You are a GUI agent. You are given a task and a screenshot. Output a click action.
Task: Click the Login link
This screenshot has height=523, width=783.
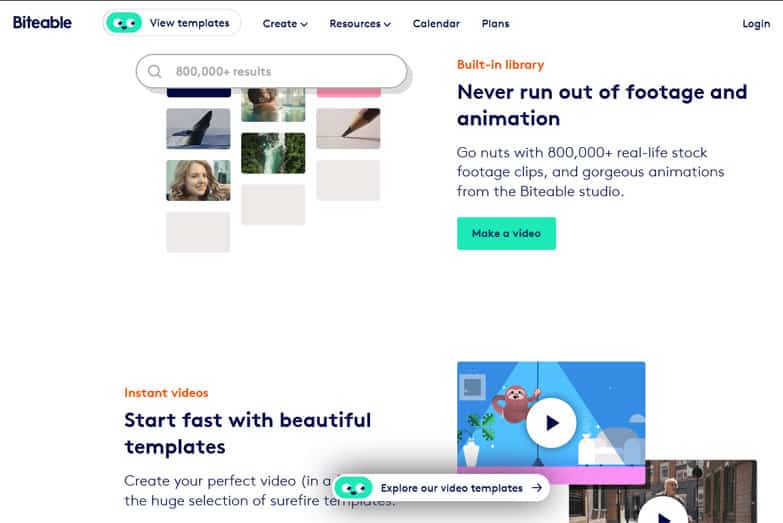pos(756,23)
